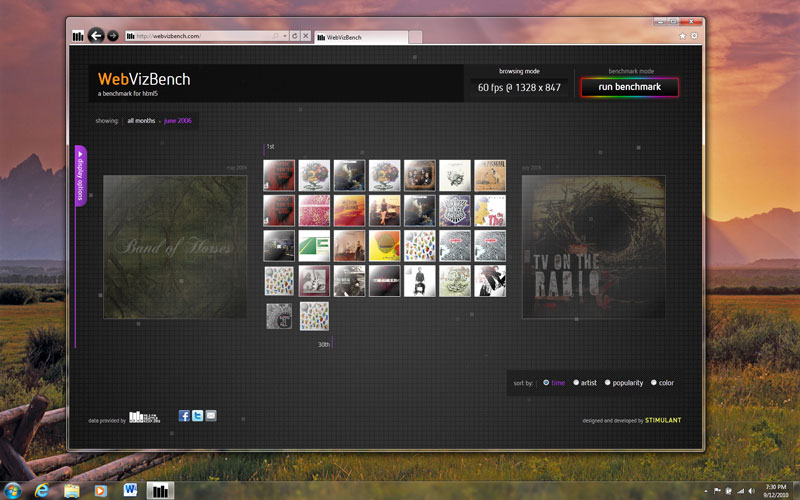Select the all months filter
Image resolution: width=800 pixels, height=500 pixels.
click(141, 121)
